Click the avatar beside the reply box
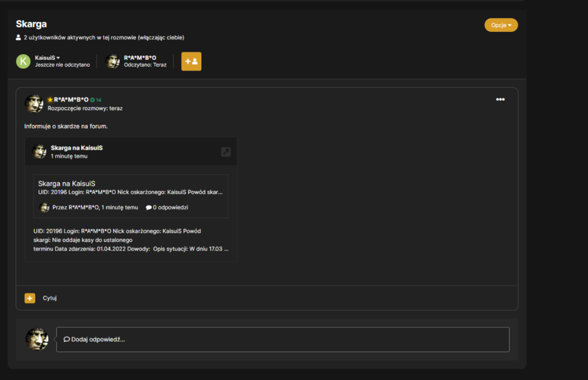 36,339
